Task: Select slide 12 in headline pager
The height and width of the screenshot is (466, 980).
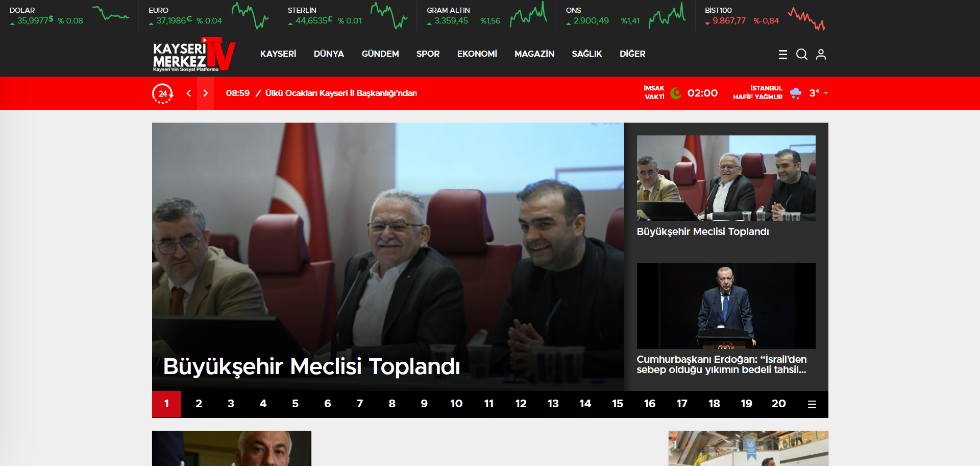Action: pos(521,404)
